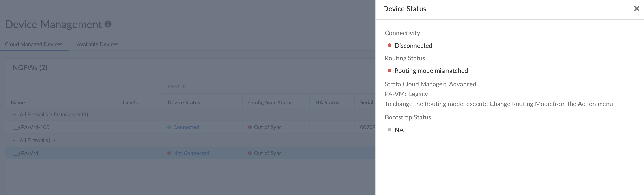Click the gray Bootstrap NA status dot
The width and height of the screenshot is (644, 195).
click(389, 130)
